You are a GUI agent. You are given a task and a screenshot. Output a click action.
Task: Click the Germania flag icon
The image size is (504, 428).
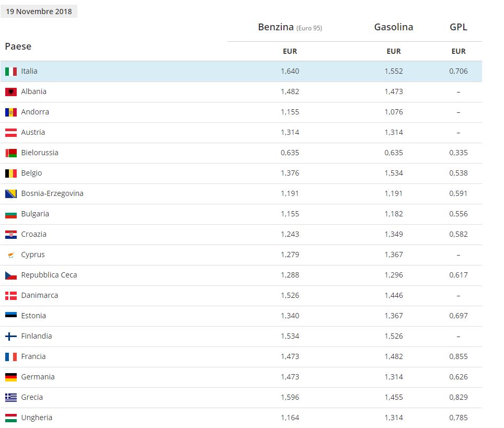point(11,377)
